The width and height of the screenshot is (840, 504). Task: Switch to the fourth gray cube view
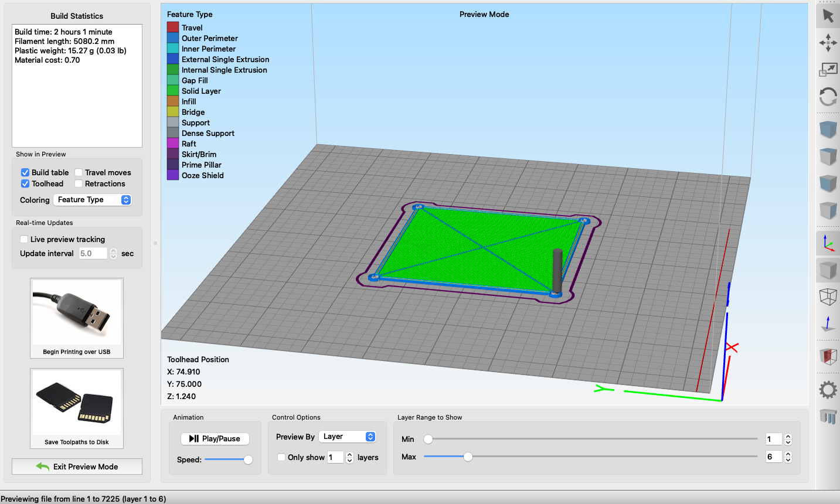pos(828,210)
